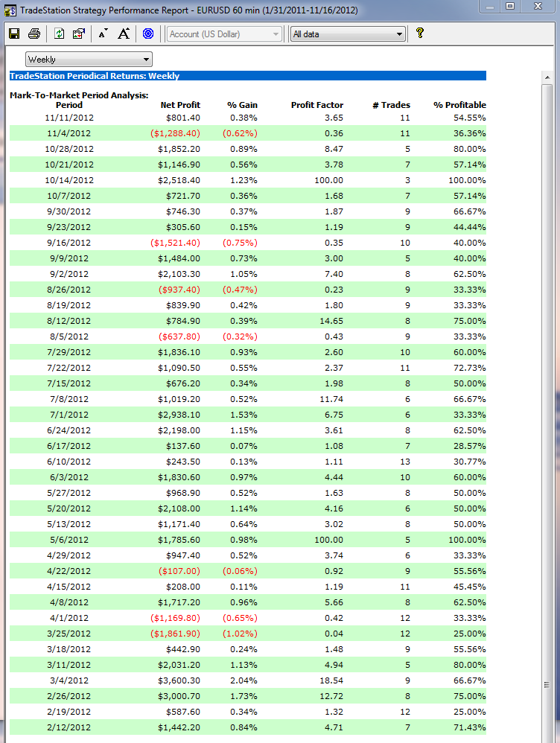Open the All data dropdown
Image resolution: width=560 pixels, height=743 pixels.
pyautogui.click(x=347, y=34)
